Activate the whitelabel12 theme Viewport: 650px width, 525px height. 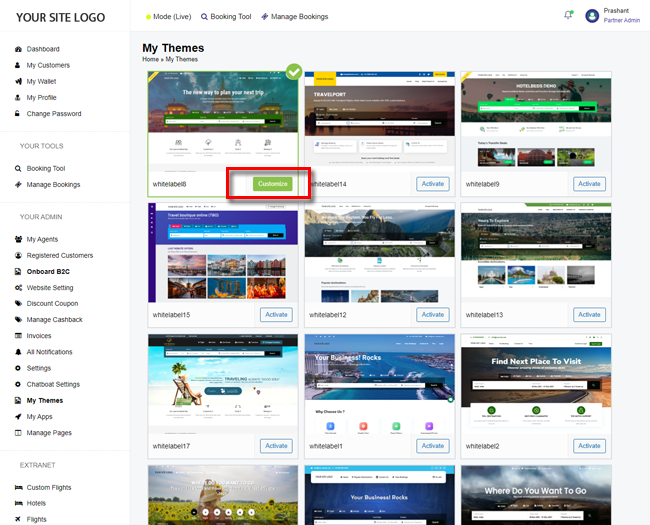(x=433, y=315)
